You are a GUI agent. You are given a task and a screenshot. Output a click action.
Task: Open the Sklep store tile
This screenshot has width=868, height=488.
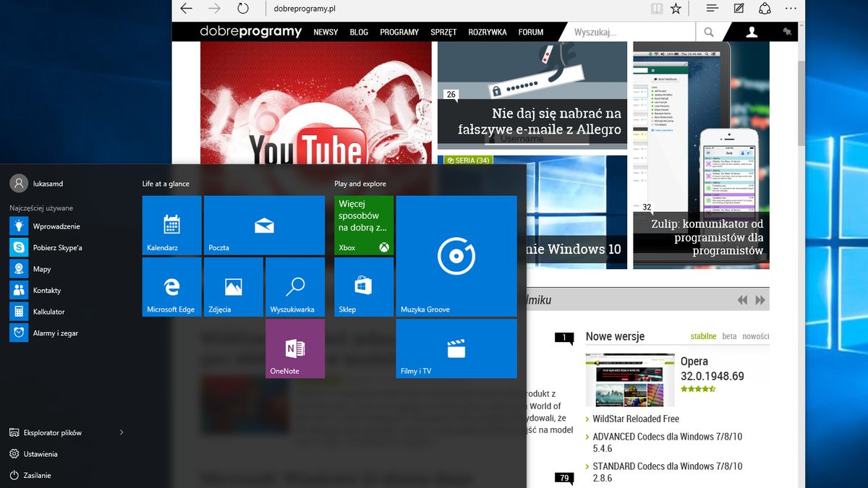coord(364,287)
